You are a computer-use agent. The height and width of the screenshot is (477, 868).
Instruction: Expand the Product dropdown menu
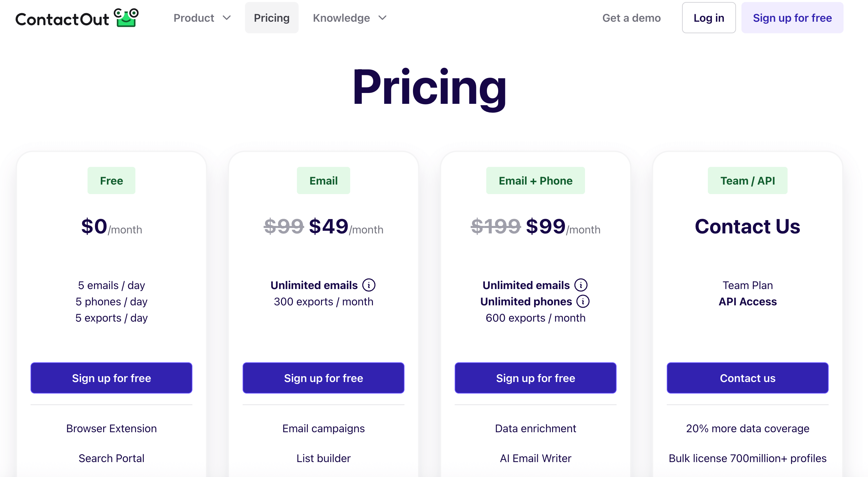tap(202, 18)
